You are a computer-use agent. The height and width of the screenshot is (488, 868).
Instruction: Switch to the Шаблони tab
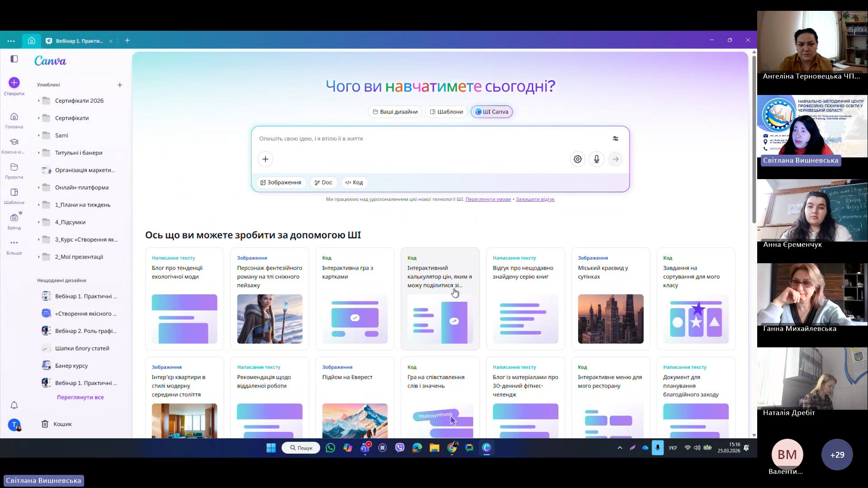446,112
